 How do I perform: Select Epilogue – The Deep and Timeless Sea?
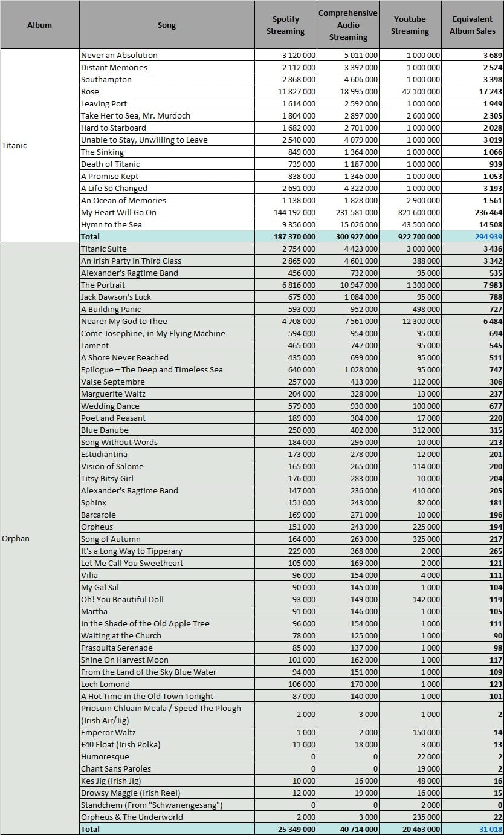[152, 369]
